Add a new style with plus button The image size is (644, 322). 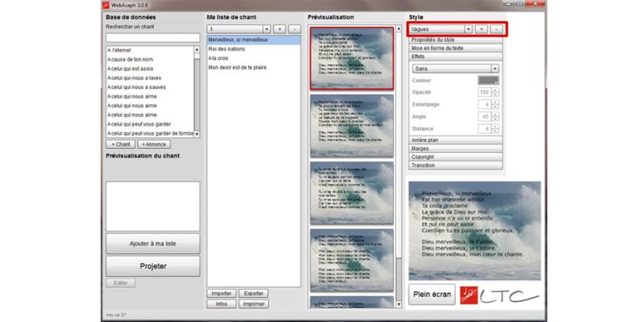(482, 29)
